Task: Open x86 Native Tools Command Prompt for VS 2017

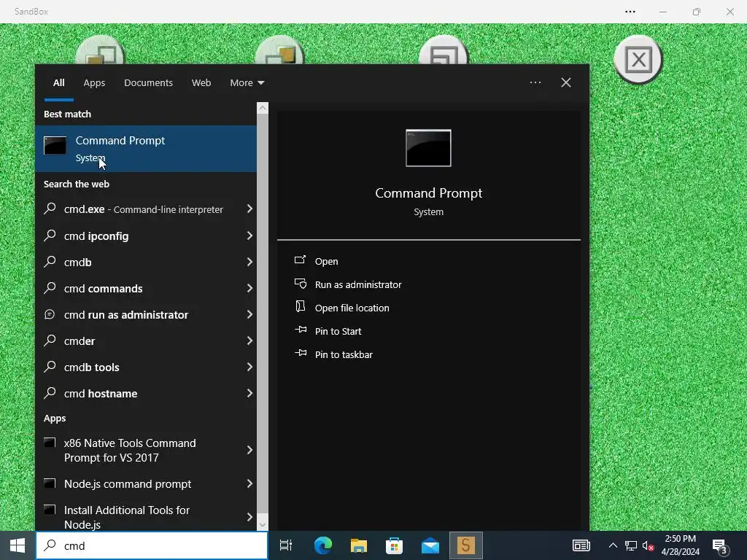Action: point(146,450)
